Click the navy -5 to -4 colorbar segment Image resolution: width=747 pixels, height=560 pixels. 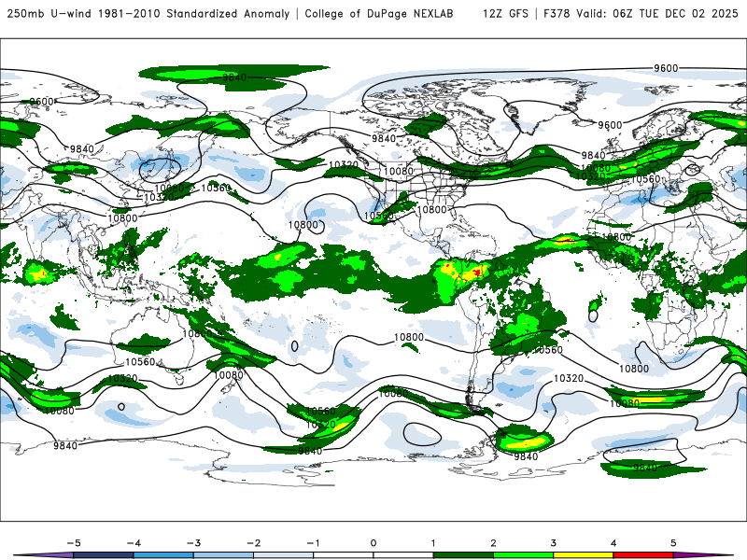tap(104, 555)
